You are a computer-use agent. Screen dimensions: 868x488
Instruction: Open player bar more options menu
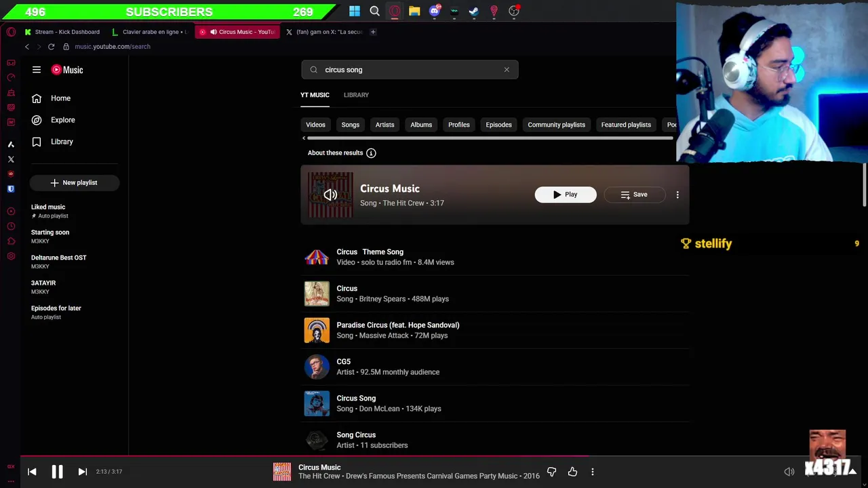(593, 472)
